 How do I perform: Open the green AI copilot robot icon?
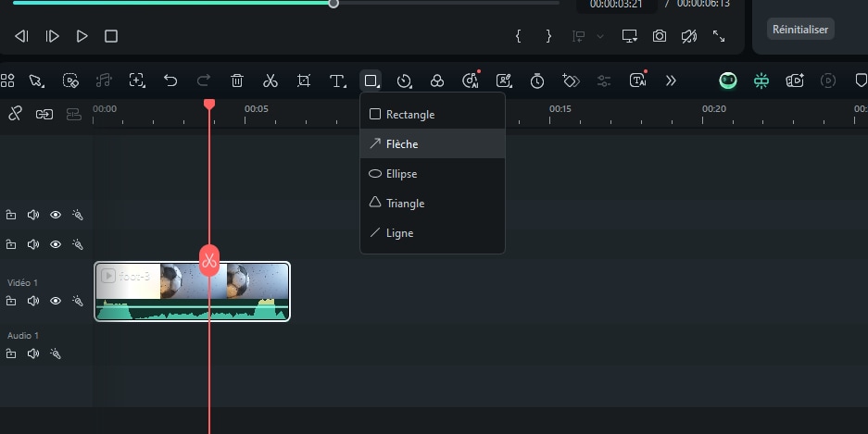pos(728,81)
